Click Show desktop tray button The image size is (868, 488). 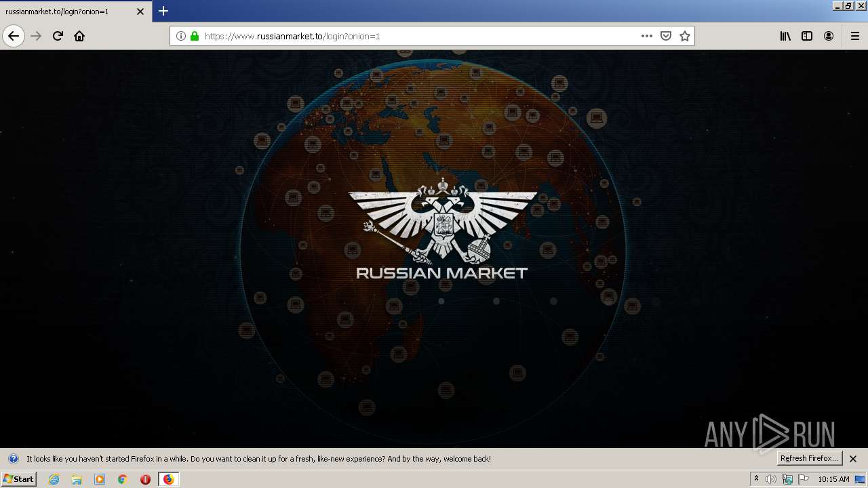(861, 479)
